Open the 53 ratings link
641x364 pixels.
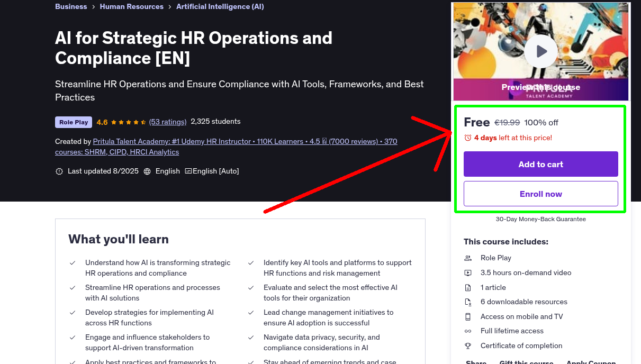[168, 122]
